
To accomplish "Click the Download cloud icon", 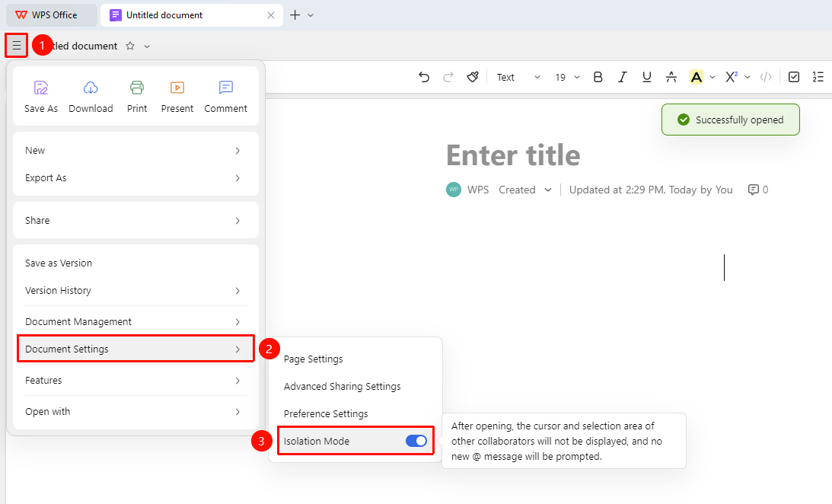I will [91, 88].
